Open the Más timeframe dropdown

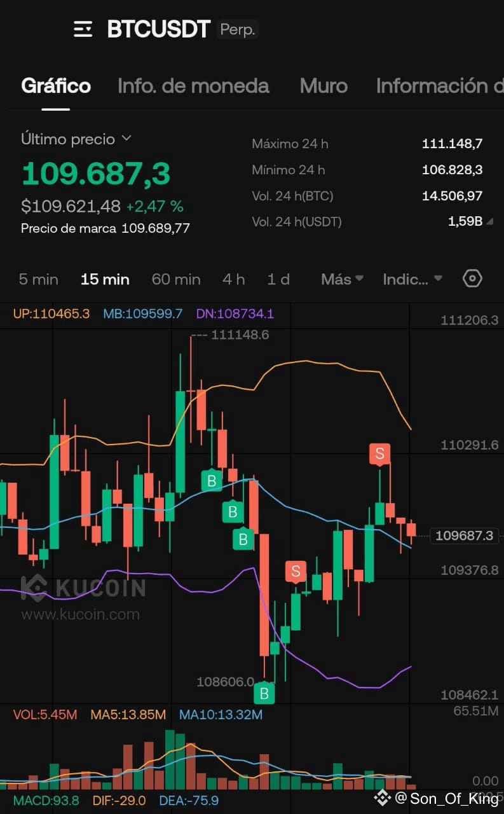[x=342, y=279]
